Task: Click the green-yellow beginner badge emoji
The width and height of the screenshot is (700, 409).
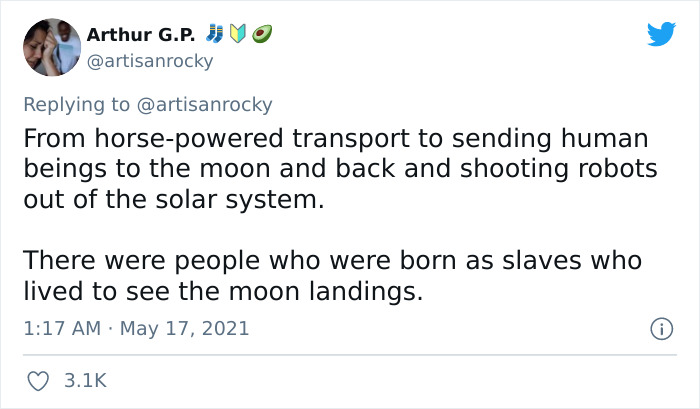Action: tap(235, 34)
